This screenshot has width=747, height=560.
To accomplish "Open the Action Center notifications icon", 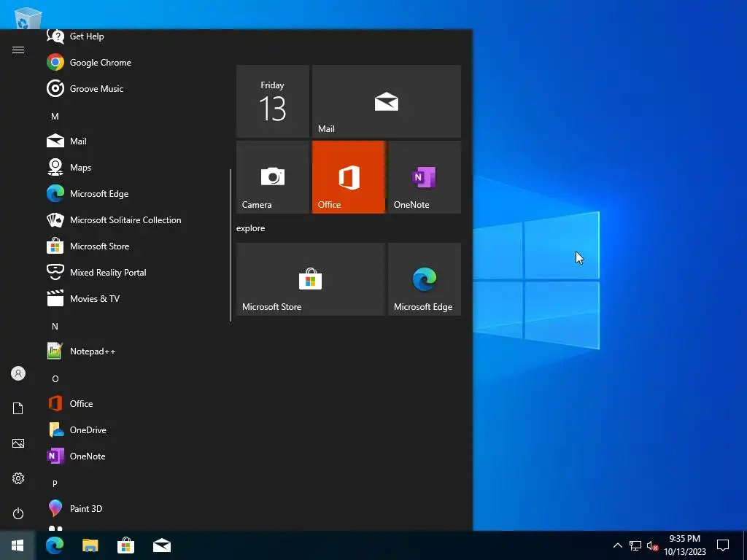I will click(x=723, y=545).
